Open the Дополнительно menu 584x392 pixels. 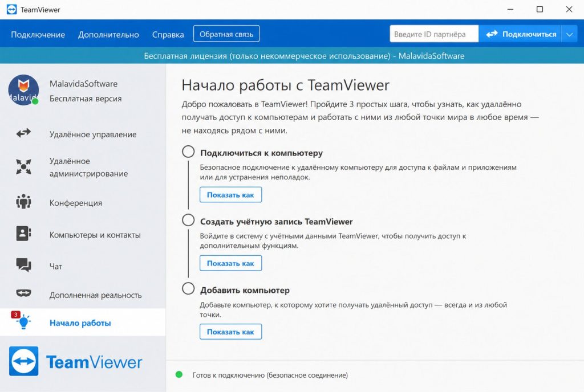tap(108, 35)
